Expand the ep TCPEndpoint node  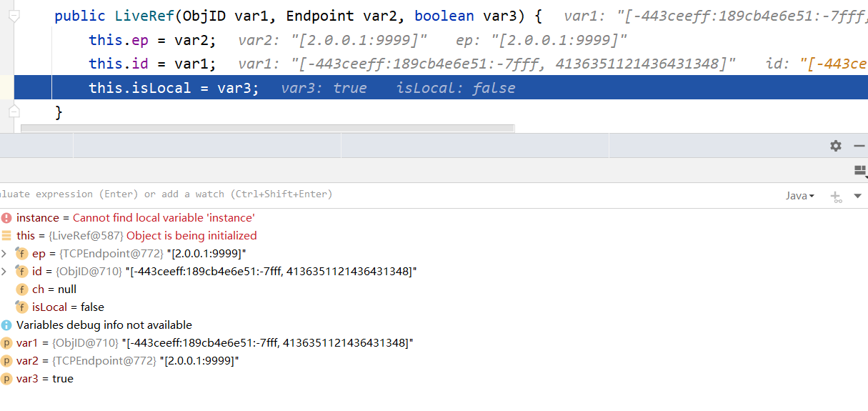[x=4, y=253]
